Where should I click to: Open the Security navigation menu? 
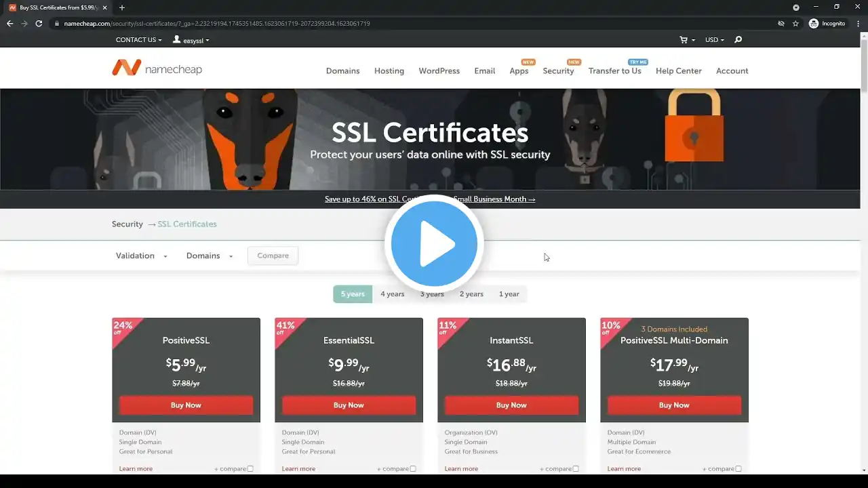[558, 70]
